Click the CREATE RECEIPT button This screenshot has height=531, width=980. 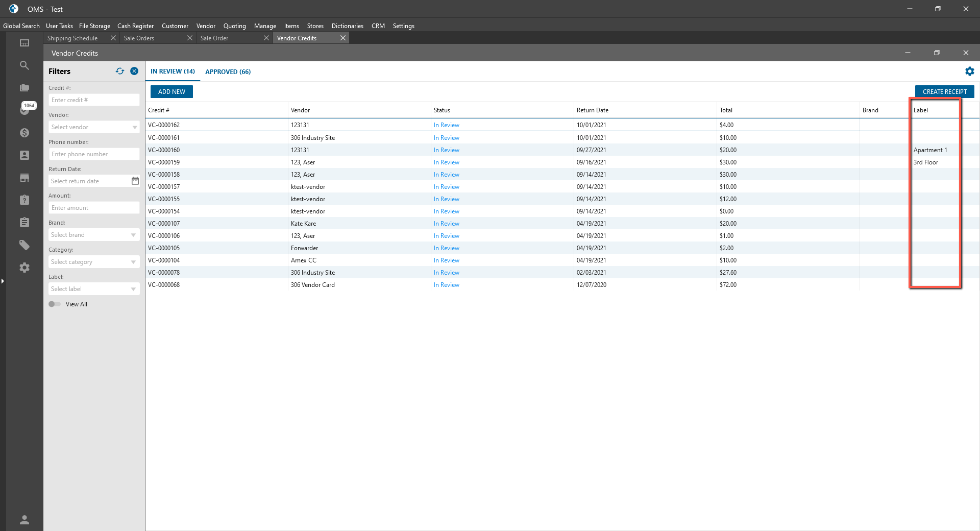point(945,92)
